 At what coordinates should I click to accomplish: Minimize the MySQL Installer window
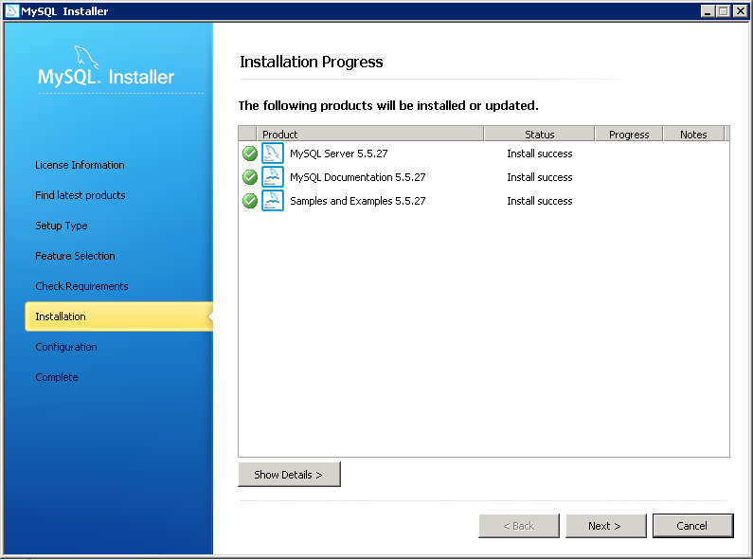click(708, 11)
